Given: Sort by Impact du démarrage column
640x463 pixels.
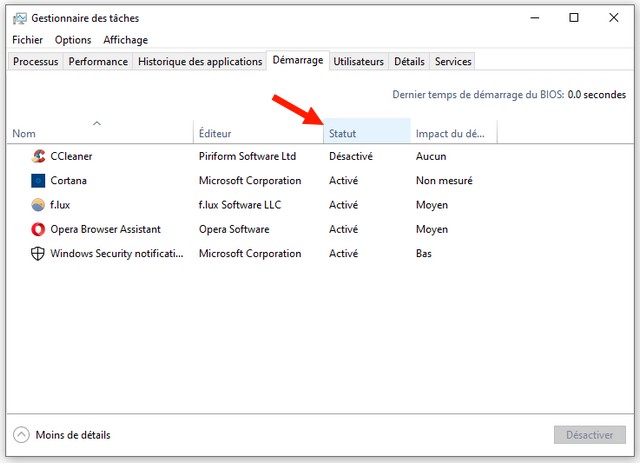Looking at the screenshot, I should tap(451, 134).
